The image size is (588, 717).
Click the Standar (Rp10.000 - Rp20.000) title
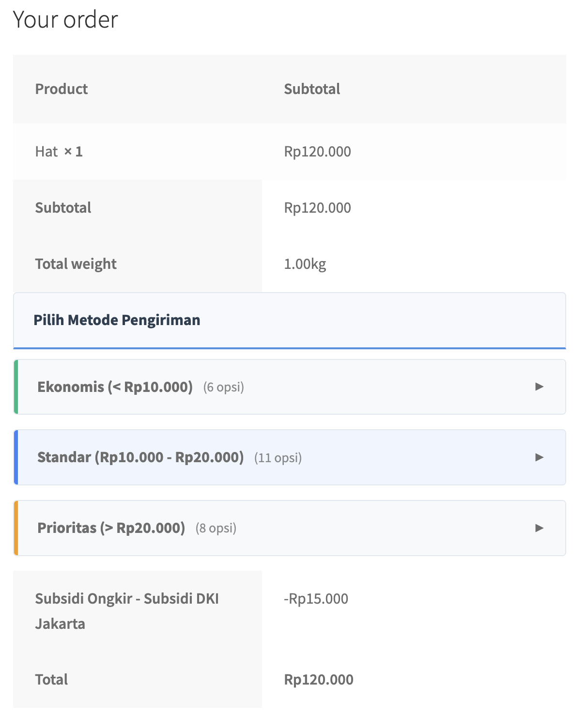pyautogui.click(x=140, y=457)
